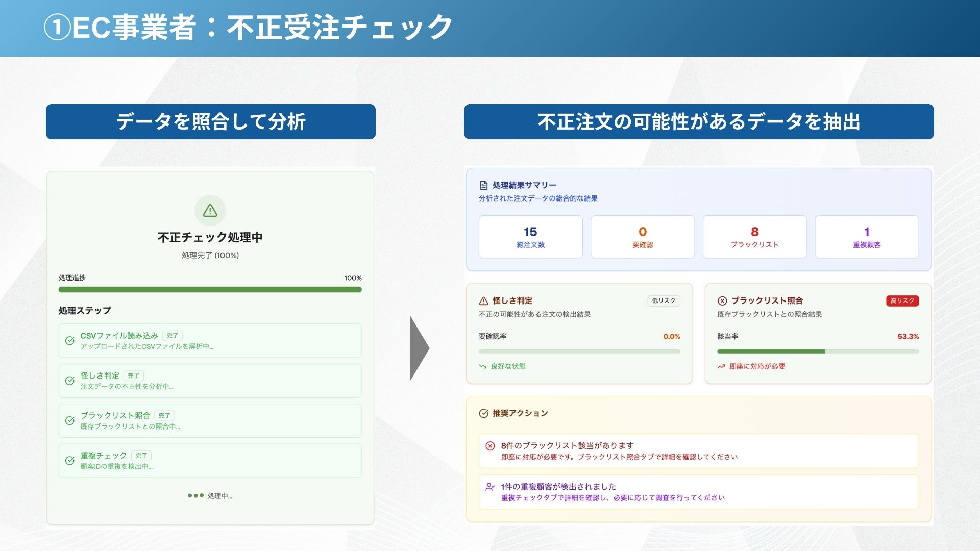Click the circled X icon beside ブラックリスト照合 title

722,301
